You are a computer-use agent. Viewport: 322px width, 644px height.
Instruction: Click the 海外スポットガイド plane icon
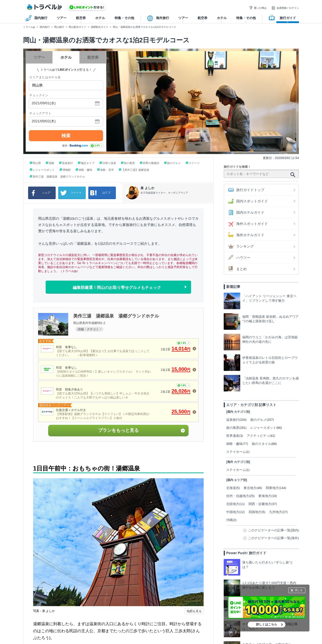click(x=231, y=224)
